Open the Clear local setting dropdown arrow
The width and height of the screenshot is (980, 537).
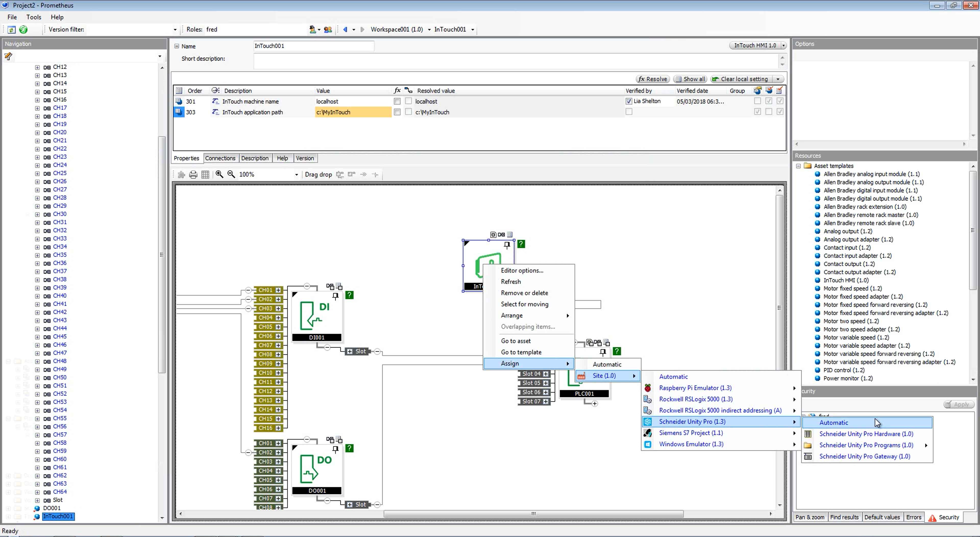click(778, 79)
